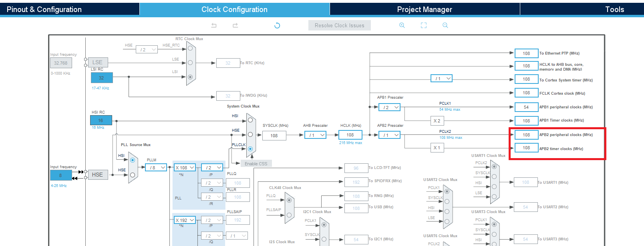Choose LSE source in RTC Clock Mux
Screen dimensions: 644x246
pyautogui.click(x=190, y=63)
